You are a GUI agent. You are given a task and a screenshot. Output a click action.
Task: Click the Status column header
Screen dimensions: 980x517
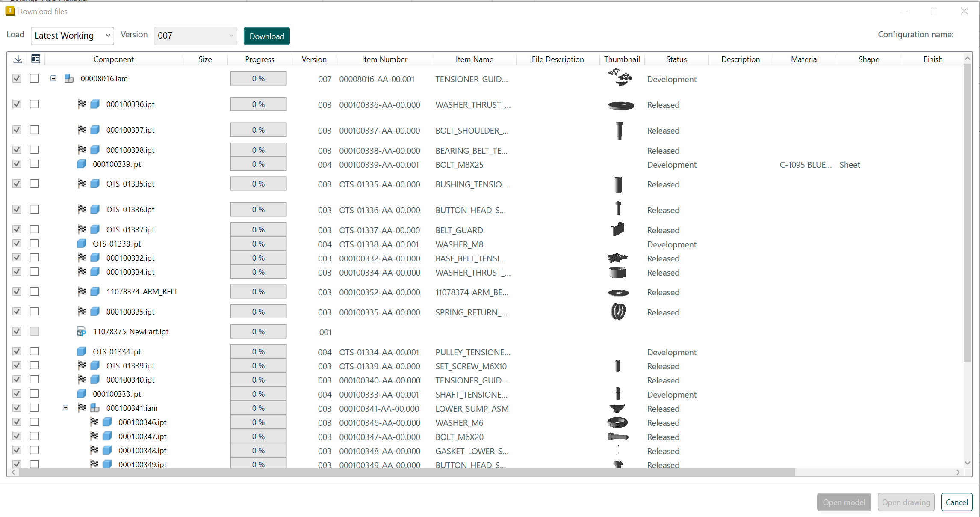(676, 59)
